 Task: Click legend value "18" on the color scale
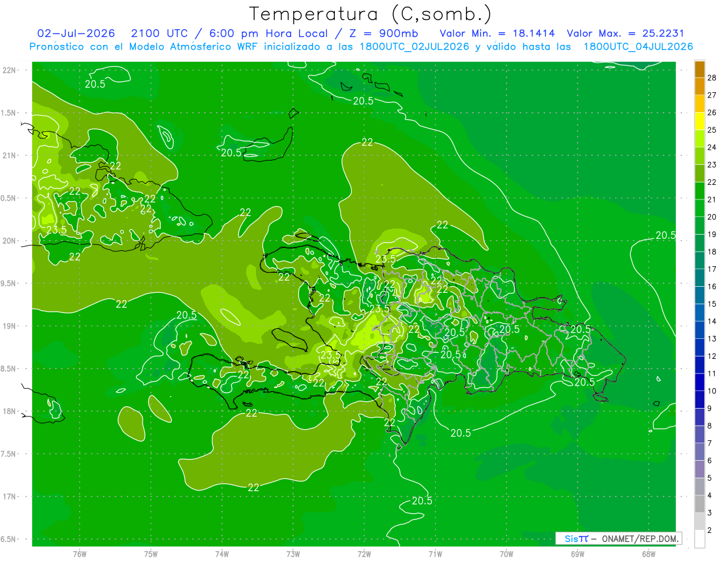pyautogui.click(x=712, y=252)
